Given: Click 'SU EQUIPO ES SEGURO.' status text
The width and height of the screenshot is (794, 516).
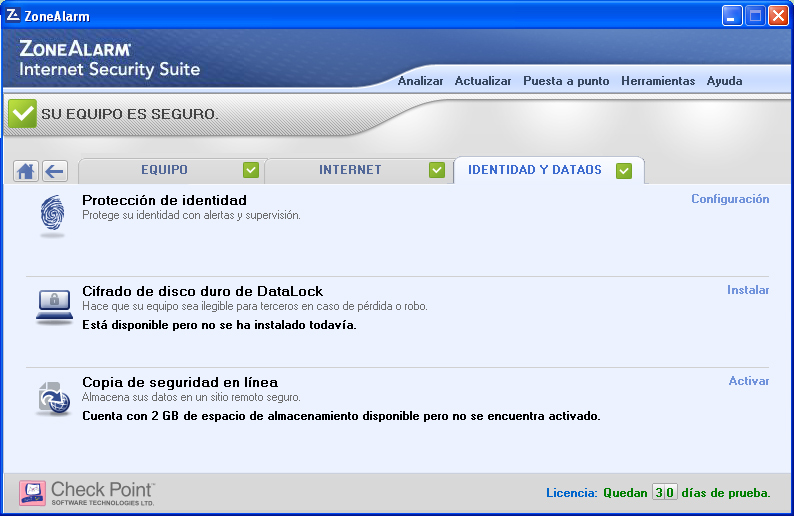Looking at the screenshot, I should (x=130, y=114).
